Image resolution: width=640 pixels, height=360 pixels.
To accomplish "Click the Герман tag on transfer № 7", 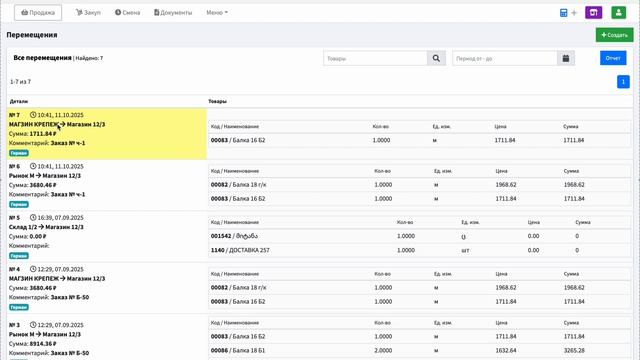I will point(19,153).
